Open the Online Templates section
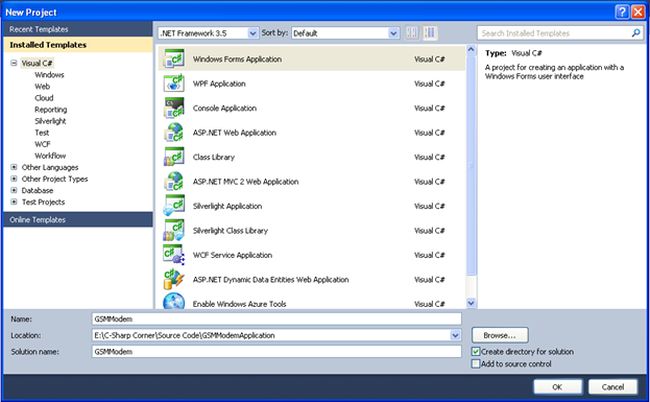 point(78,220)
